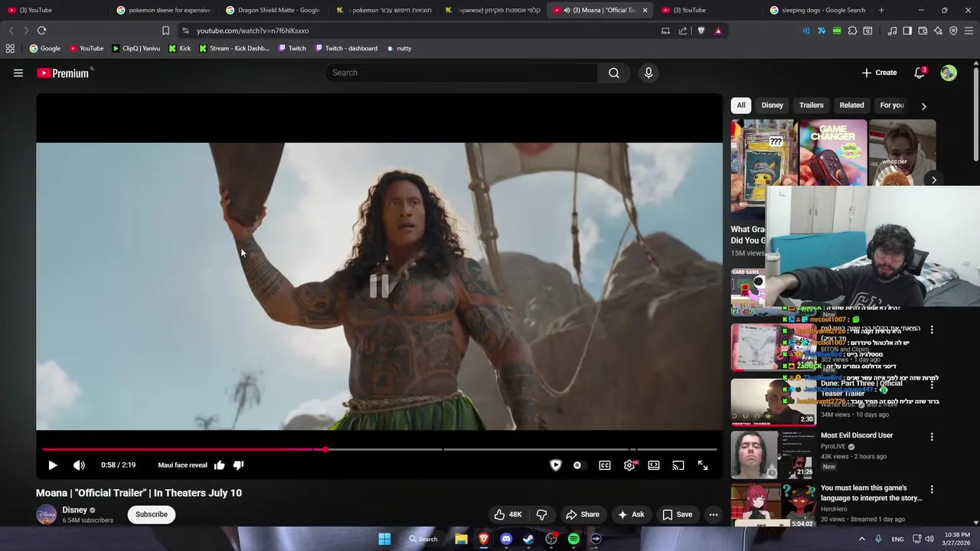Screen dimensions: 980x551
Task: Open the Brave Rewards triangle icon
Action: point(718,31)
